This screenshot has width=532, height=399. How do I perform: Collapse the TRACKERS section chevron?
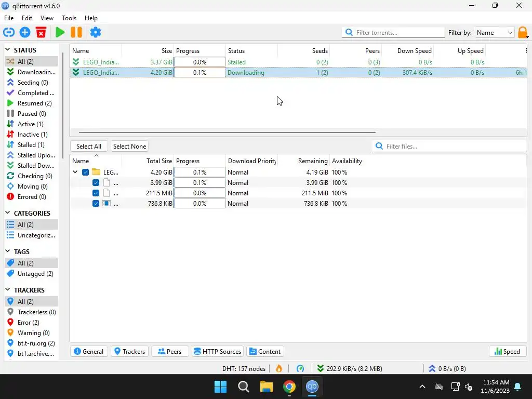8,290
